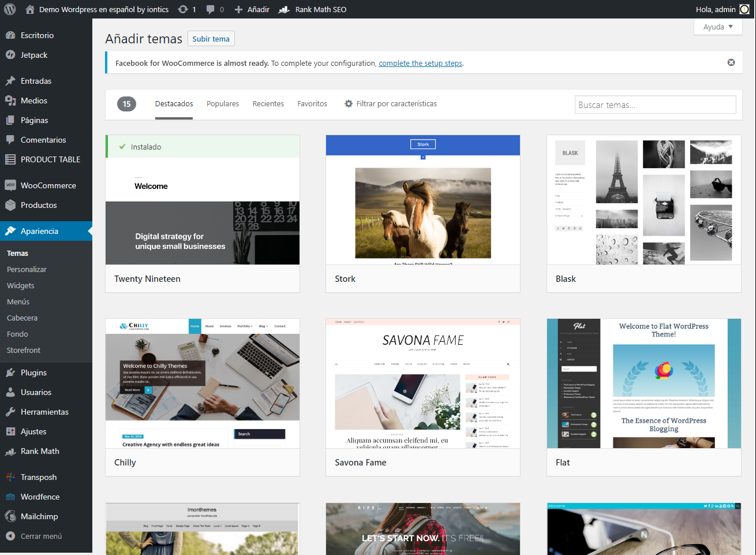The height and width of the screenshot is (555, 756).
Task: Dismiss the Facebook for WooCommerce notice
Action: (x=731, y=62)
